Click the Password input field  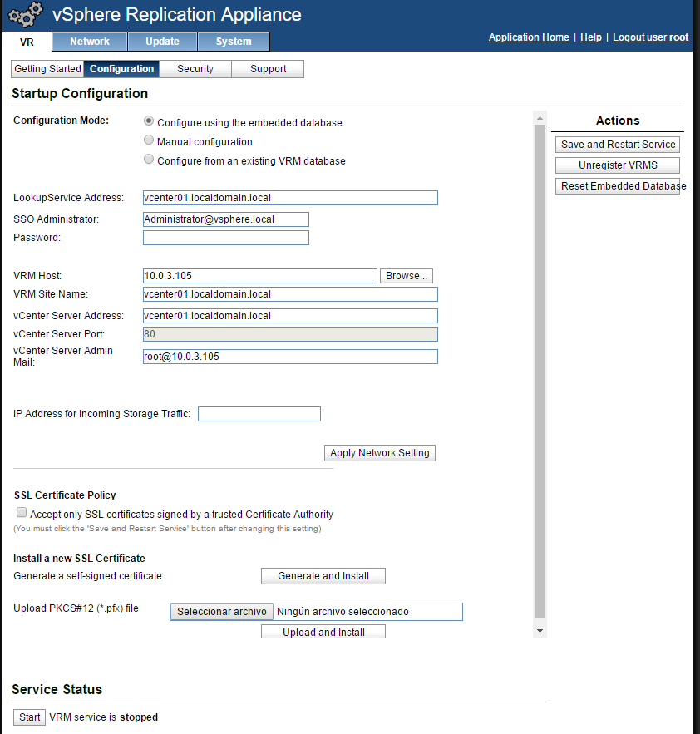tap(225, 237)
